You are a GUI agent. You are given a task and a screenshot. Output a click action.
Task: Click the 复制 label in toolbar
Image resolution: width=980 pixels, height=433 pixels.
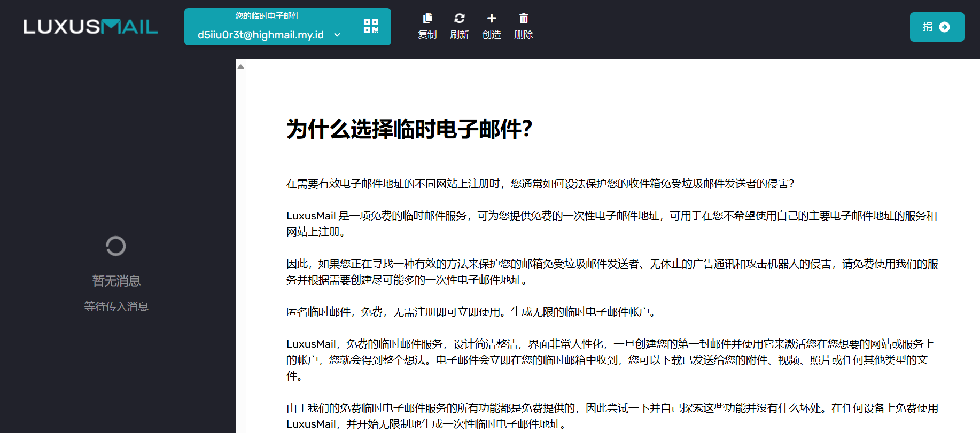[x=427, y=35]
